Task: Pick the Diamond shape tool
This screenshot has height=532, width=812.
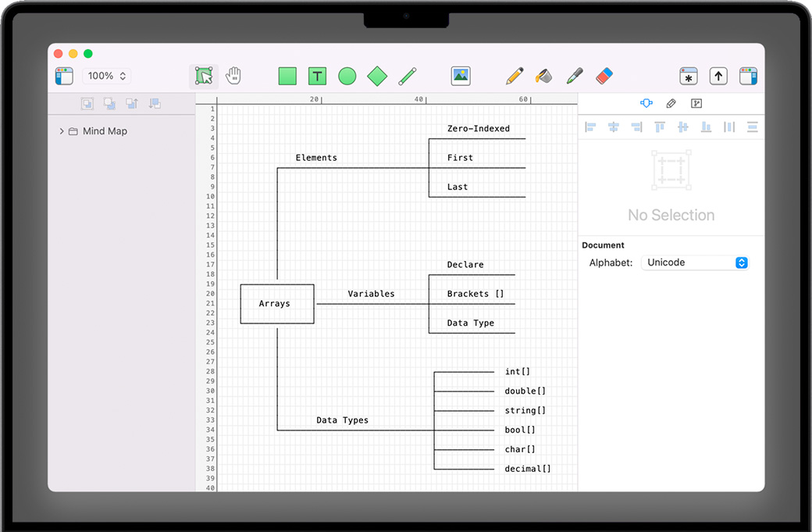Action: pyautogui.click(x=377, y=76)
